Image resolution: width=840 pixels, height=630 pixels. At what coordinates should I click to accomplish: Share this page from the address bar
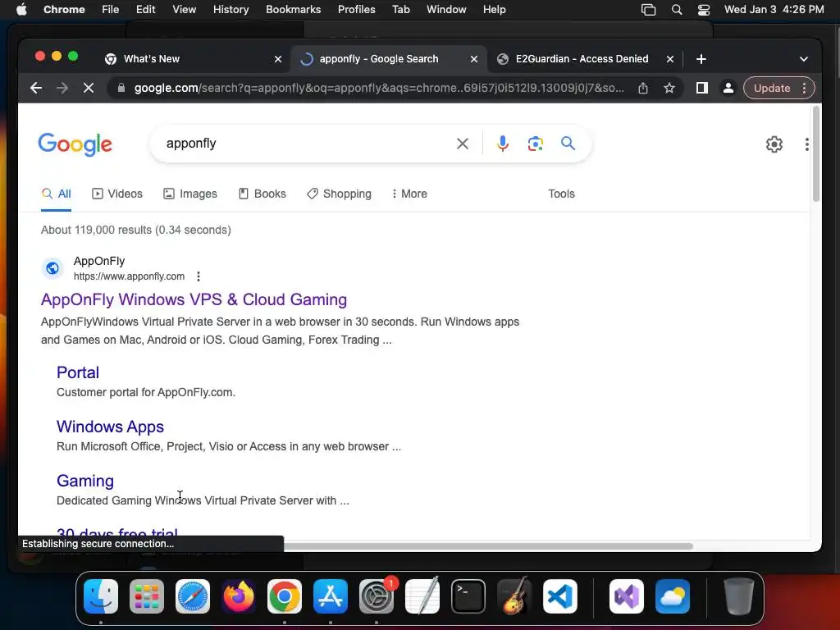point(643,88)
